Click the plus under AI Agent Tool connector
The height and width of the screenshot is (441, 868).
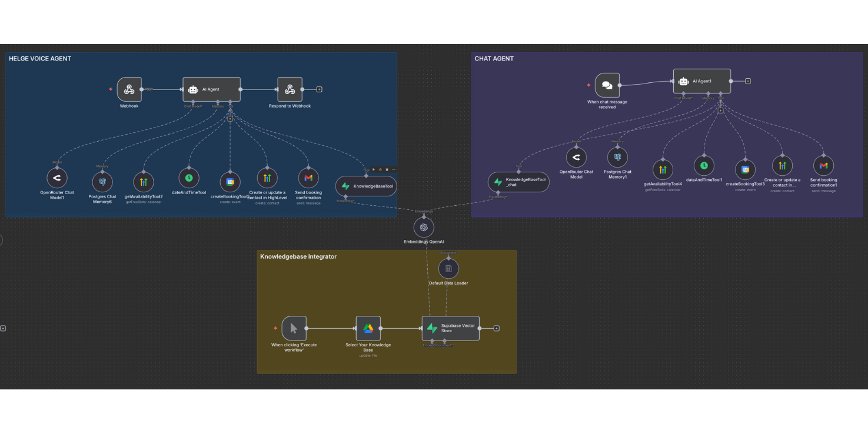[230, 118]
